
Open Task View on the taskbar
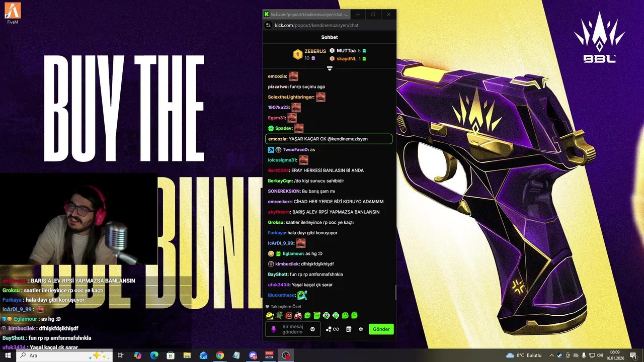click(x=121, y=355)
